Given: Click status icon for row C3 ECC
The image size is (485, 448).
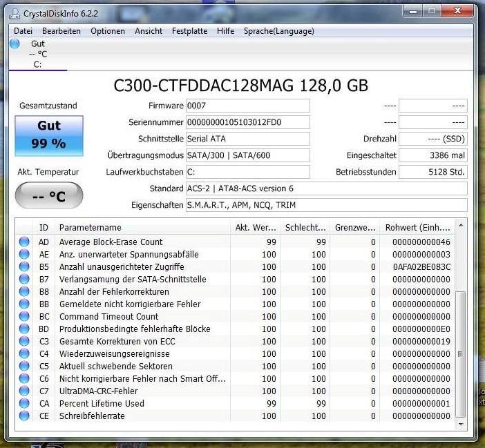Looking at the screenshot, I should (x=24, y=341).
